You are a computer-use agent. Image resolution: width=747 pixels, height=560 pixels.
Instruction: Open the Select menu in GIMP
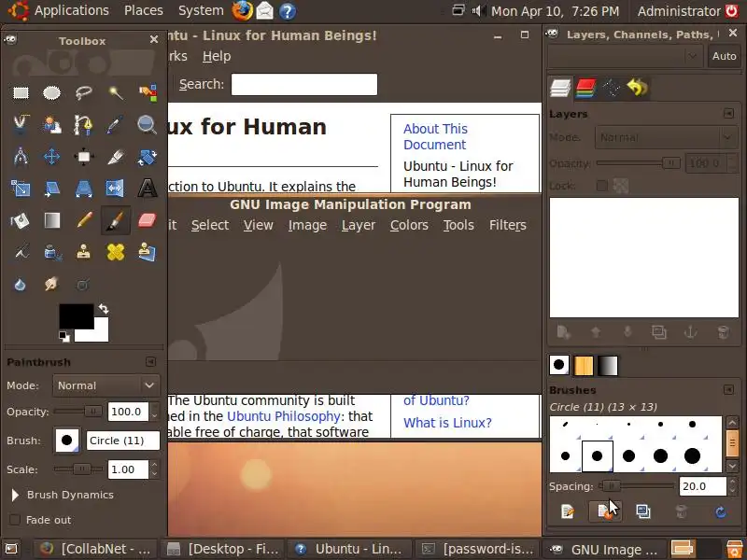[210, 225]
